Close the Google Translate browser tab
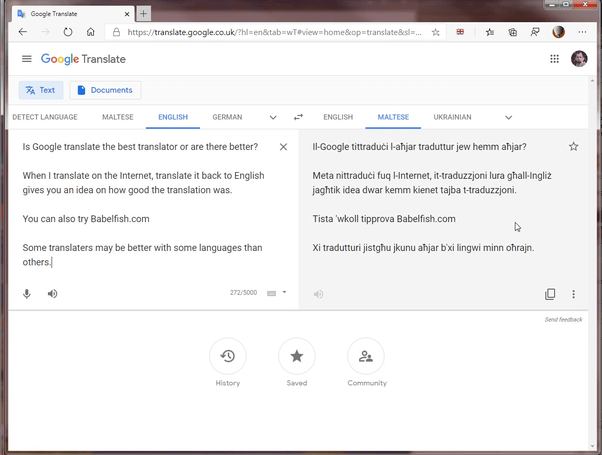The height and width of the screenshot is (455, 602). (x=127, y=14)
